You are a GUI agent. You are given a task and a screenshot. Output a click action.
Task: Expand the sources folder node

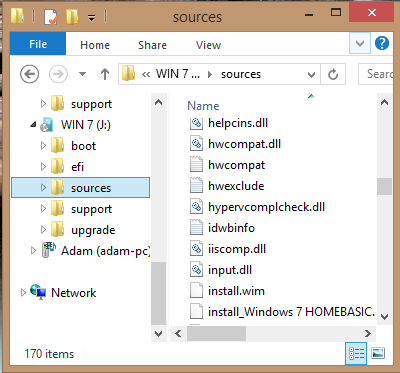[43, 188]
